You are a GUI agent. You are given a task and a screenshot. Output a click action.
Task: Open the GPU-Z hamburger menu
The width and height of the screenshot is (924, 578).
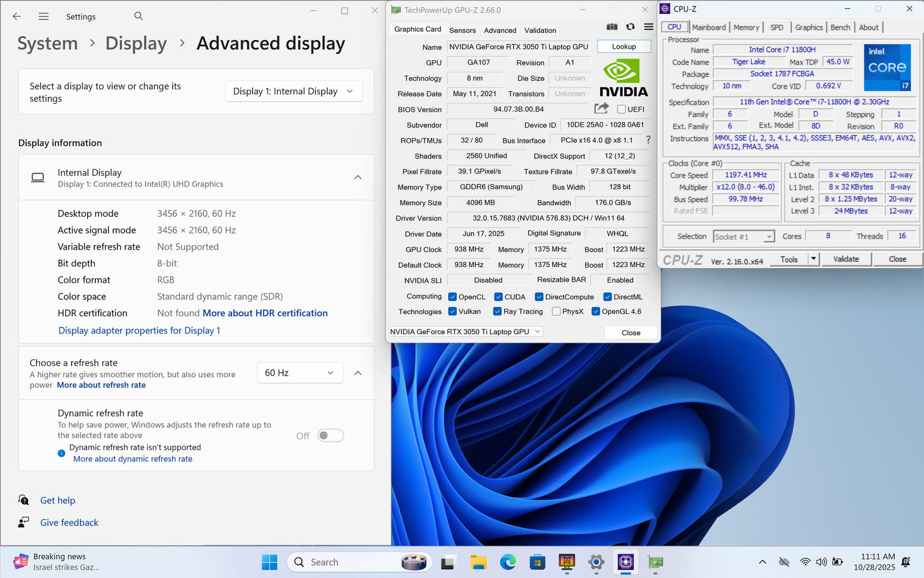coord(649,27)
